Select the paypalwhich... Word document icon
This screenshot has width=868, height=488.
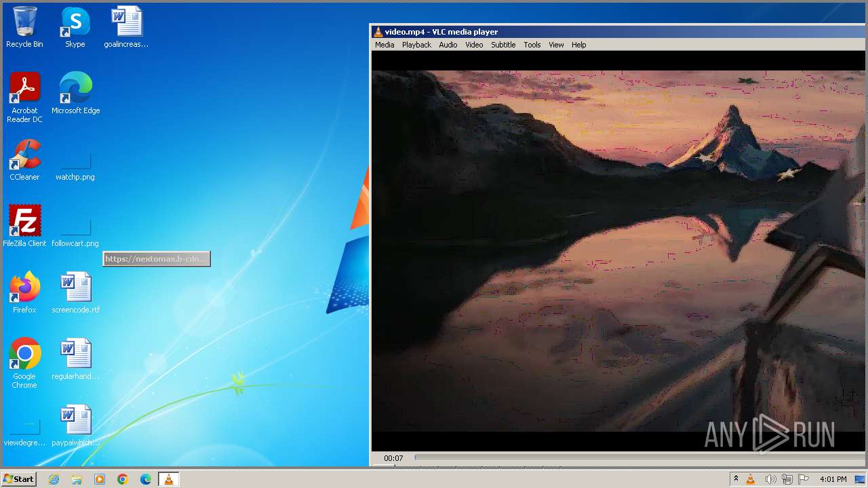click(x=75, y=426)
